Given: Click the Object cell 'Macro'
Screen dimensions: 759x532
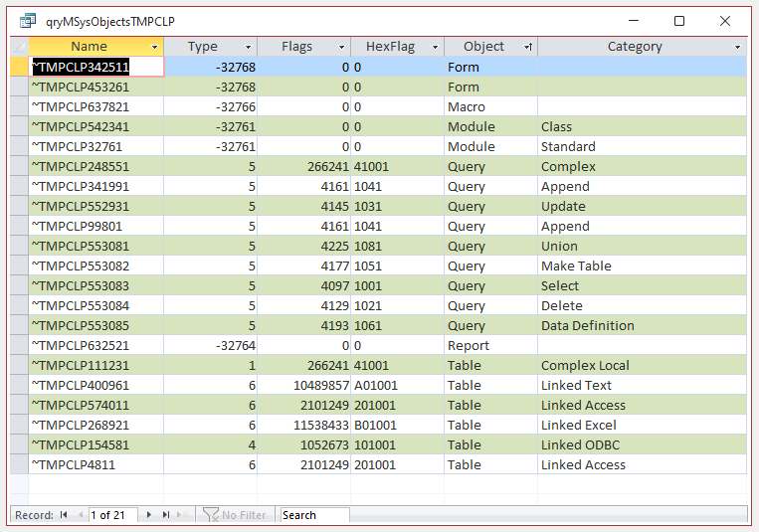Looking at the screenshot, I should (x=490, y=107).
